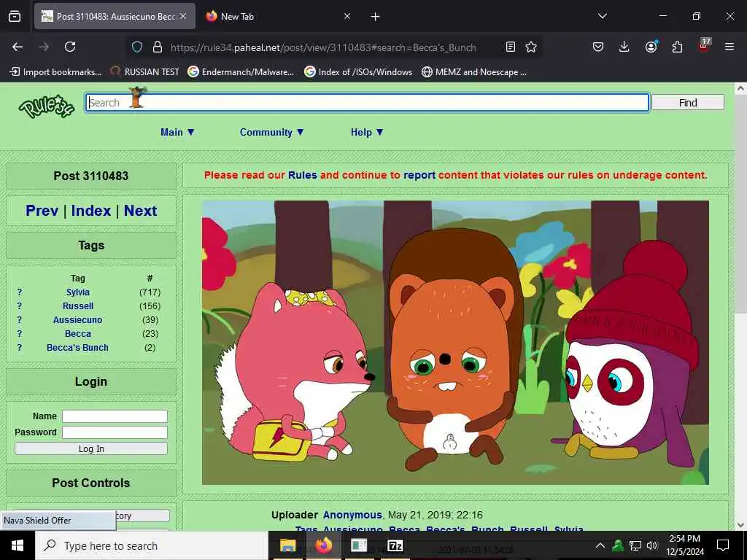The height and width of the screenshot is (560, 747).
Task: Open the Index of /ISOs/Windows bookmark
Action: 358,72
